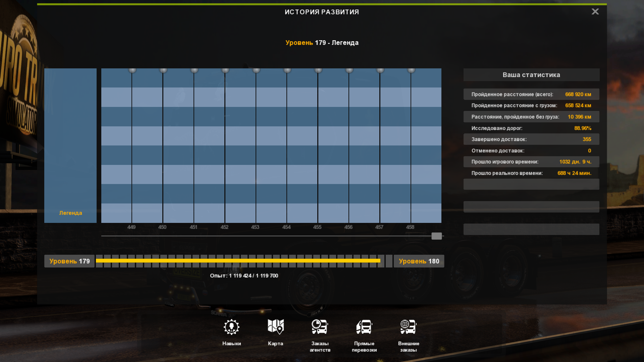The width and height of the screenshot is (644, 362).
Task: Click the yellow experience progress bar
Action: coord(238,261)
